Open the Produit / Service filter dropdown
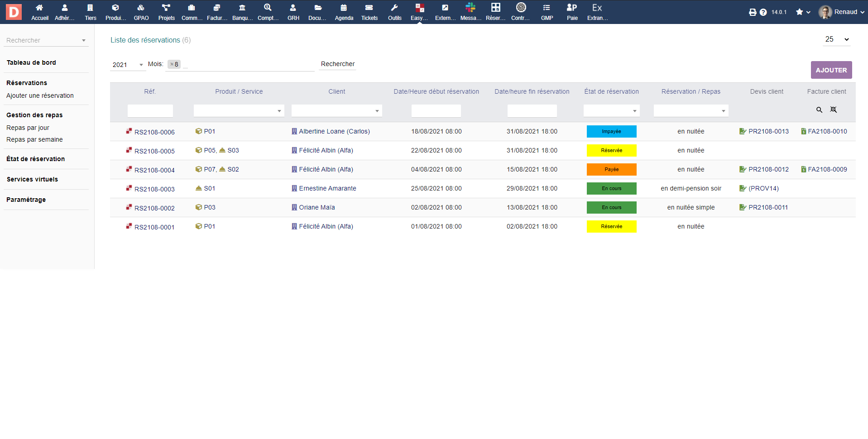Image resolution: width=868 pixels, height=439 pixels. 239,111
